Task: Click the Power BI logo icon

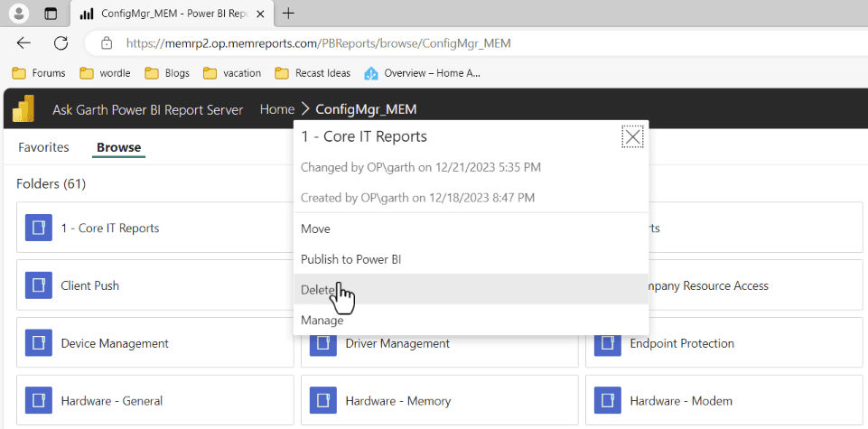Action: (x=23, y=109)
